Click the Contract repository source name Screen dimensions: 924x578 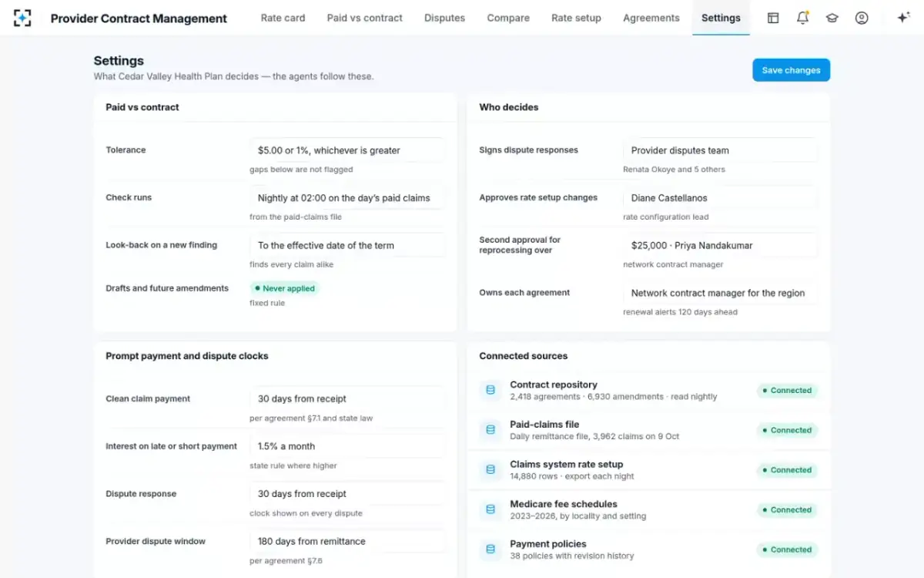554,385
